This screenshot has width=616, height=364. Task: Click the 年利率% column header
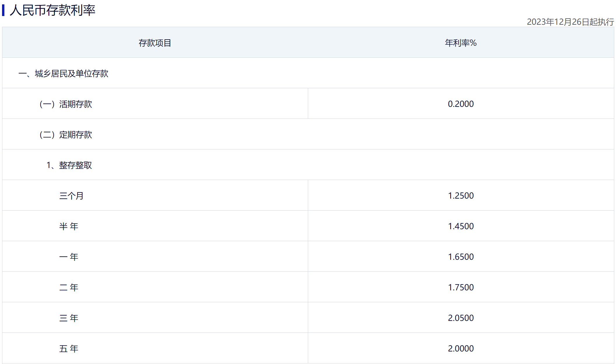click(461, 43)
